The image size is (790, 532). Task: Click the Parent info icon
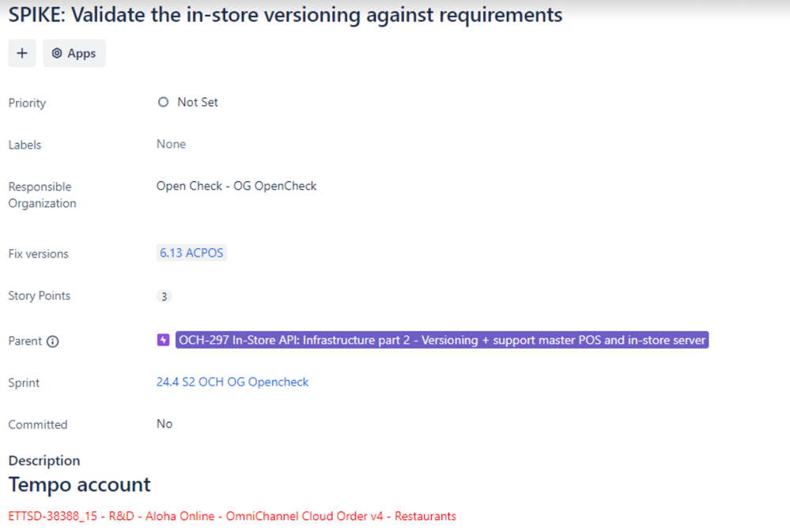tap(53, 341)
